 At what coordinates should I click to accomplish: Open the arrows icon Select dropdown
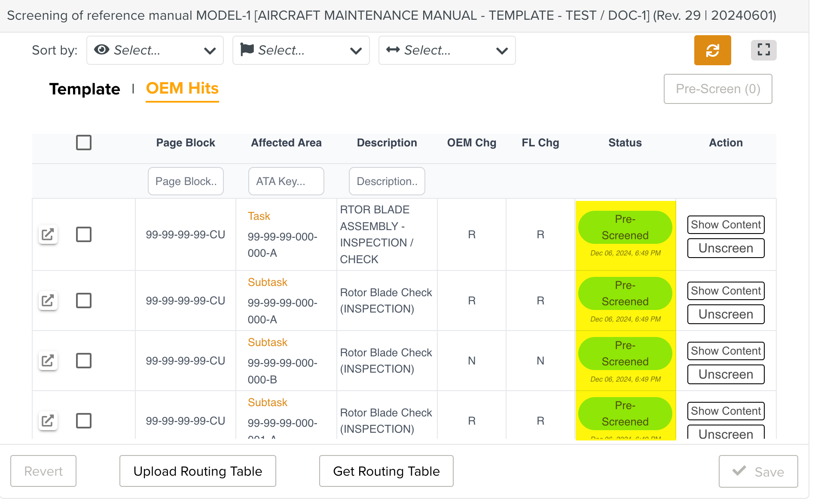coord(447,50)
